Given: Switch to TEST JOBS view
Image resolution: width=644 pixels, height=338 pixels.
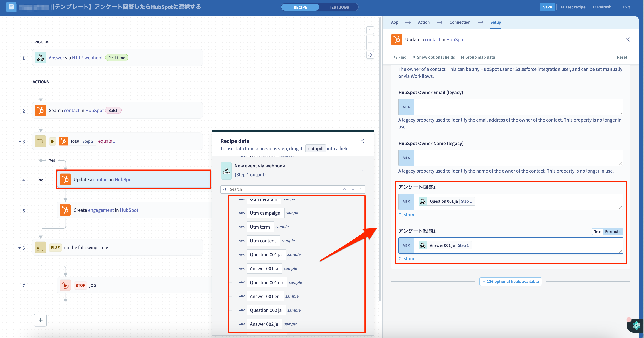Looking at the screenshot, I should pos(339,7).
